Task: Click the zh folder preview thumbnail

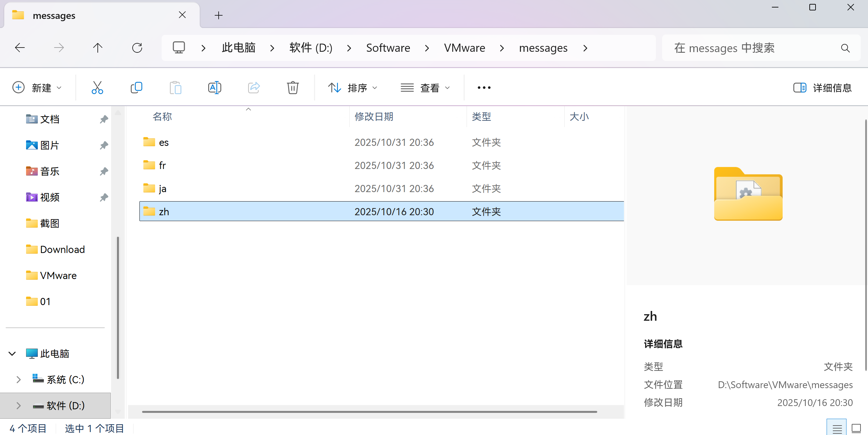Action: pos(748,194)
